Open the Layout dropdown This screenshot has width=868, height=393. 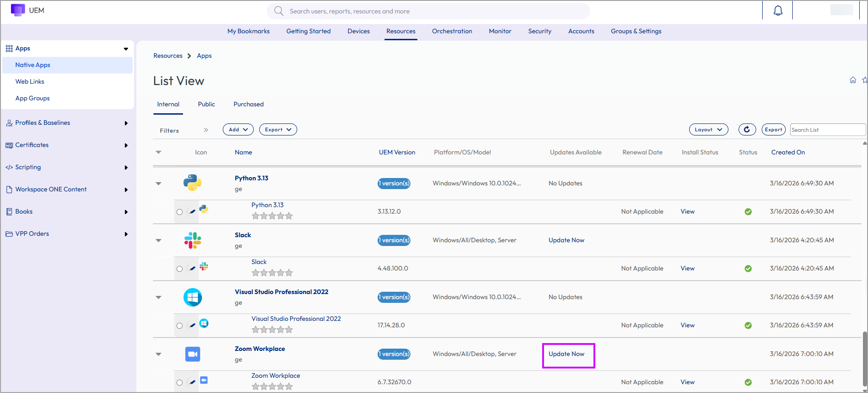coord(709,129)
